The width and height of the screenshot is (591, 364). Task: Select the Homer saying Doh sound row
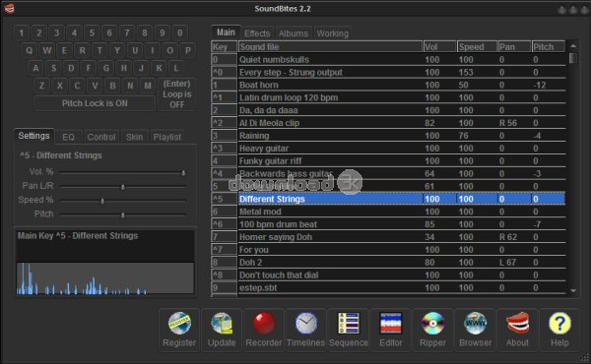[x=388, y=237]
